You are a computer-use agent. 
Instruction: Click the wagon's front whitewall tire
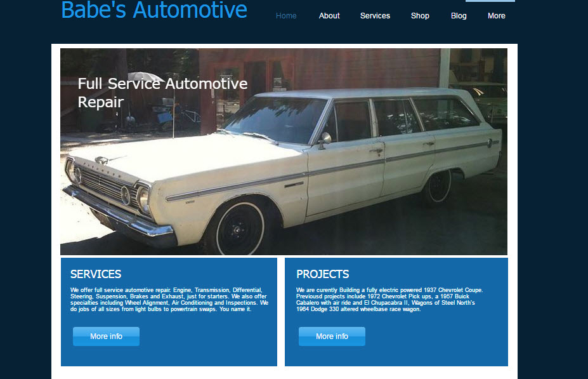(x=240, y=229)
